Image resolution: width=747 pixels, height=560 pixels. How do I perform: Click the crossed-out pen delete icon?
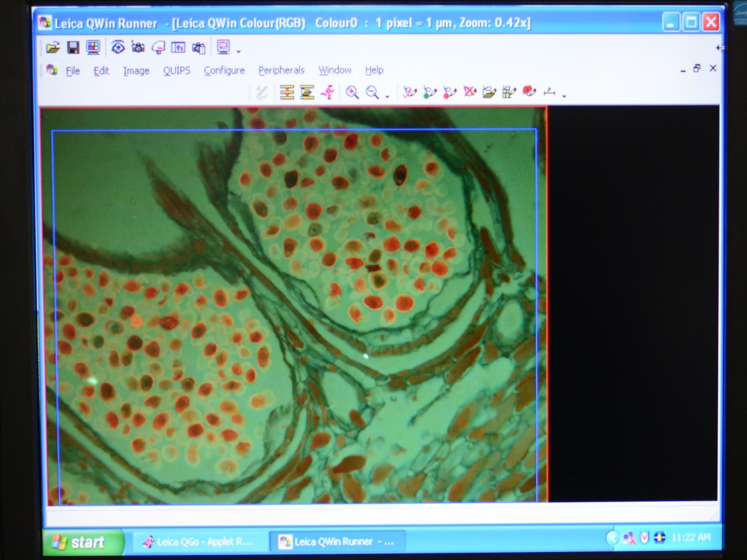[470, 92]
